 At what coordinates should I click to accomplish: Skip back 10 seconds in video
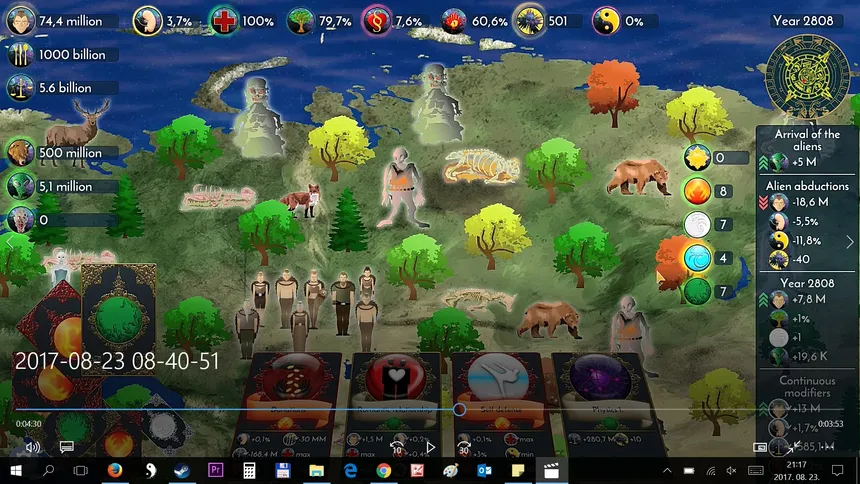click(x=397, y=448)
